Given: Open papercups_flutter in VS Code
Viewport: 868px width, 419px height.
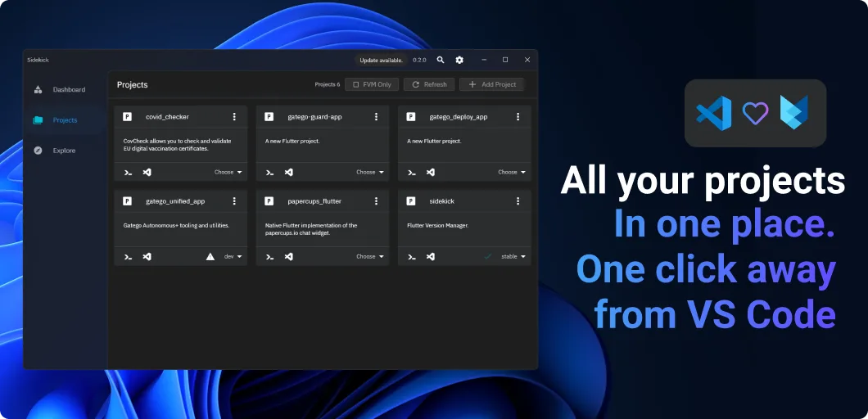Looking at the screenshot, I should [288, 256].
